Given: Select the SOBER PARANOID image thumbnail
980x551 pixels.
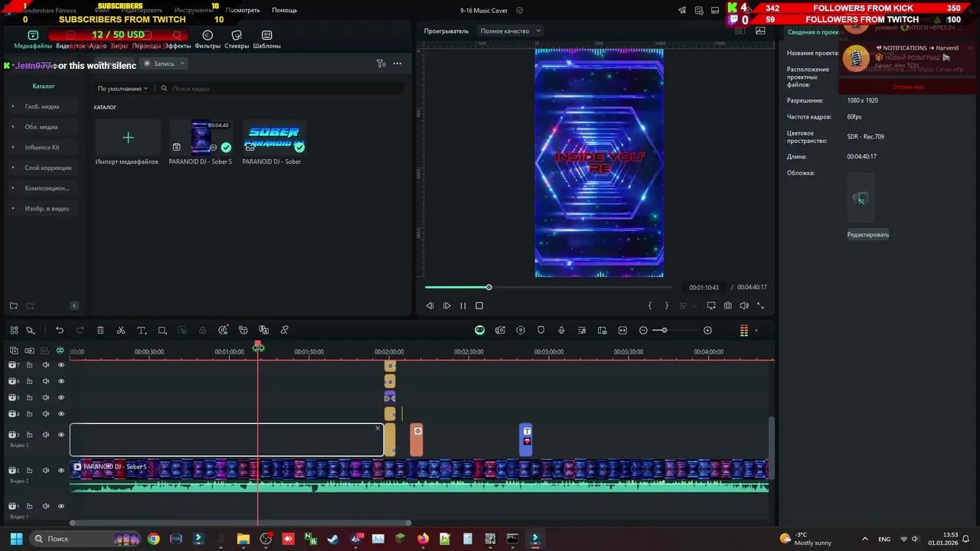Looking at the screenshot, I should point(274,138).
